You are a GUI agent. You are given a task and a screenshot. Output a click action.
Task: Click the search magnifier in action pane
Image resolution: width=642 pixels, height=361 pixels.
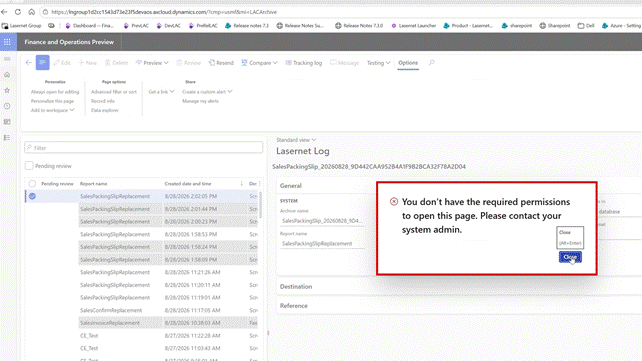click(x=431, y=63)
